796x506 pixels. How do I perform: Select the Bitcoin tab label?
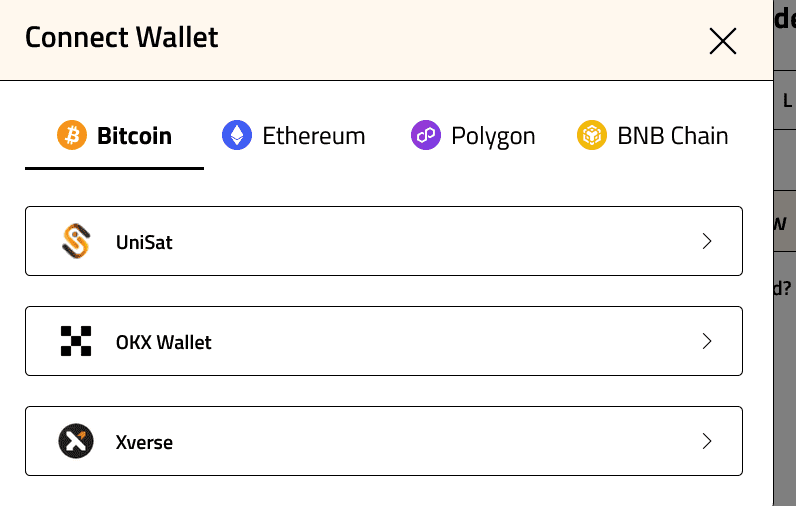pos(134,136)
